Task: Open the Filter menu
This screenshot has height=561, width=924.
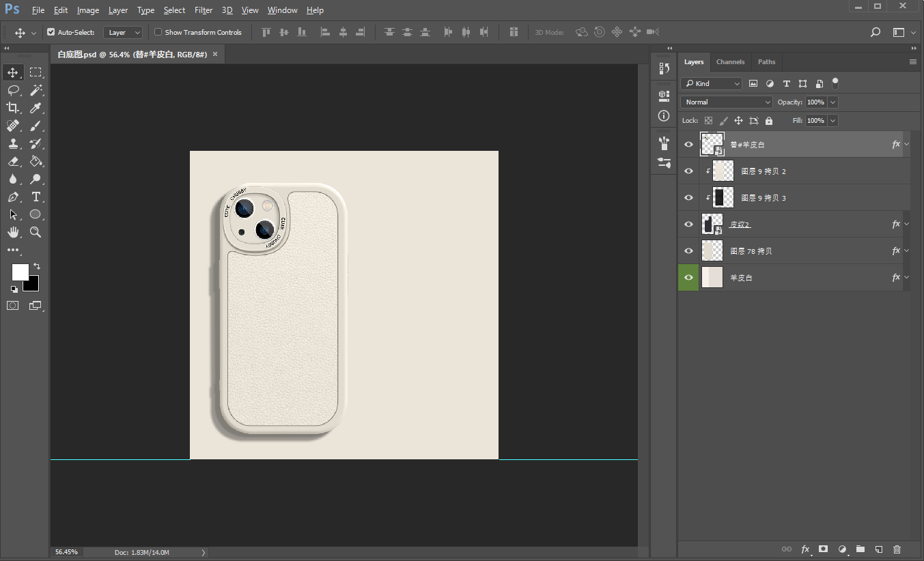Action: click(203, 10)
